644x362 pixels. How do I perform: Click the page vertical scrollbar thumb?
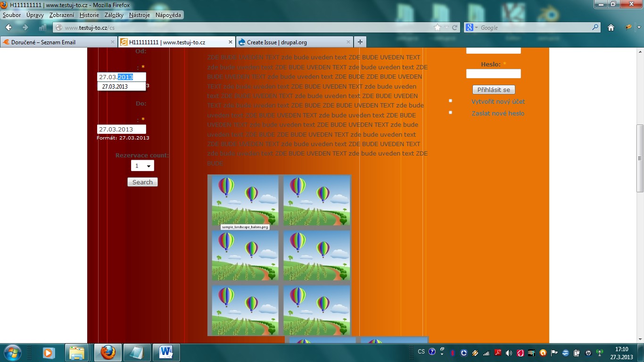coord(640,158)
